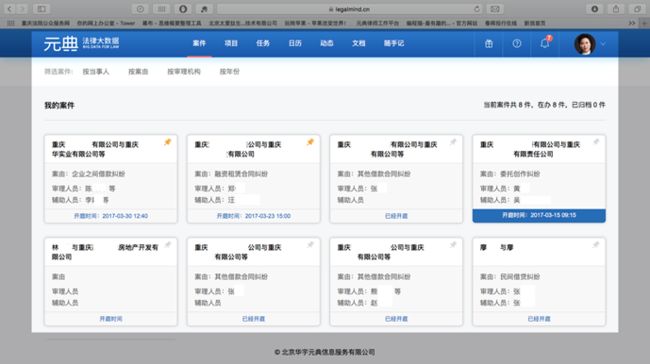The width and height of the screenshot is (650, 364).
Task: Click the pin icon on 委托创作纠纷 card
Action: [x=596, y=142]
